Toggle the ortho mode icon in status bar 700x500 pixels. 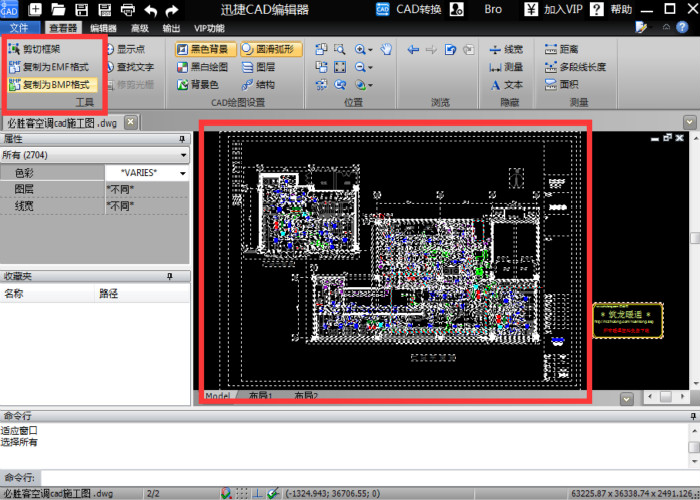[258, 493]
